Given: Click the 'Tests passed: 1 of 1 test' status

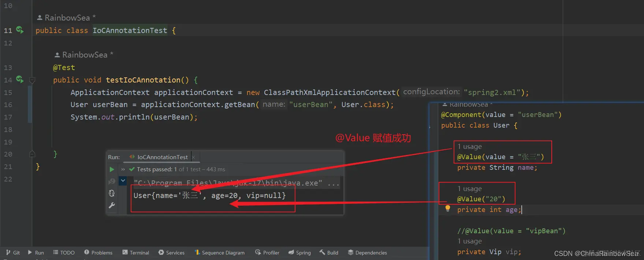Looking at the screenshot, I should 177,169.
